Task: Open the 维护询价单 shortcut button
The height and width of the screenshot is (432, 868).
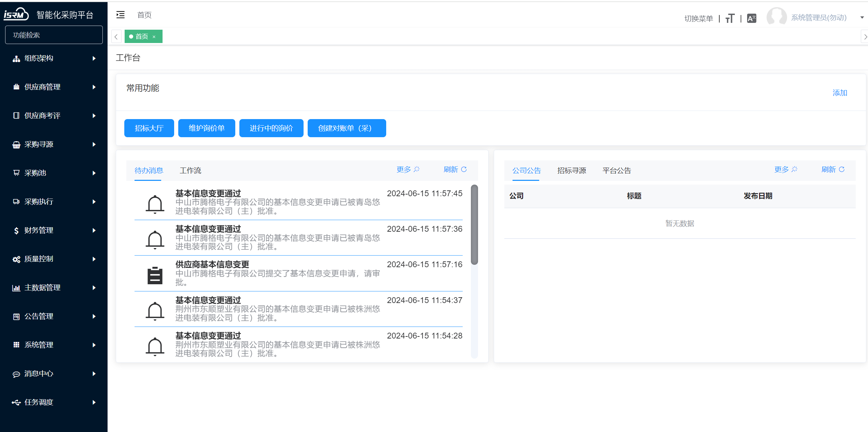Action: click(207, 128)
